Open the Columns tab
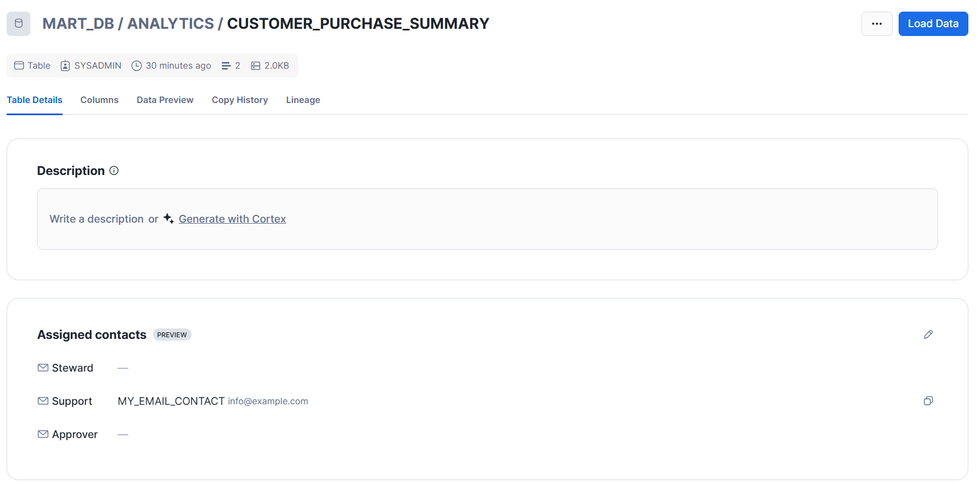 tap(99, 100)
